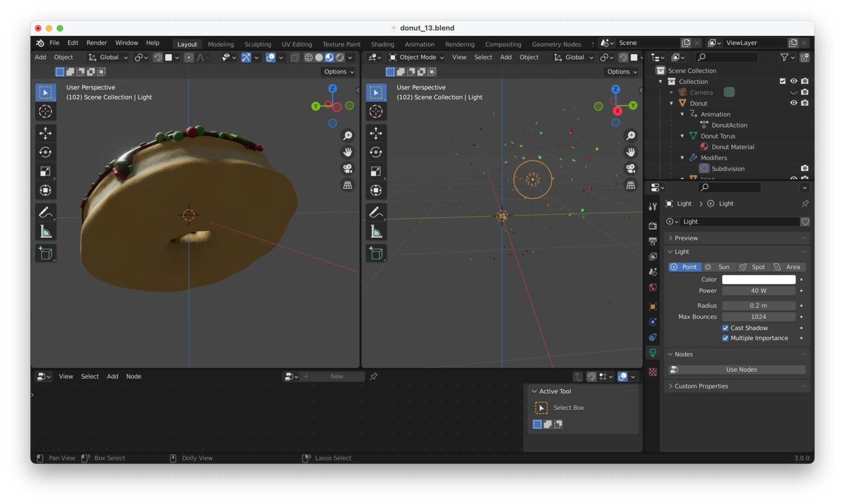Activate the Annotate tool in right viewport
Viewport: 845px width, 504px height.
[x=376, y=212]
